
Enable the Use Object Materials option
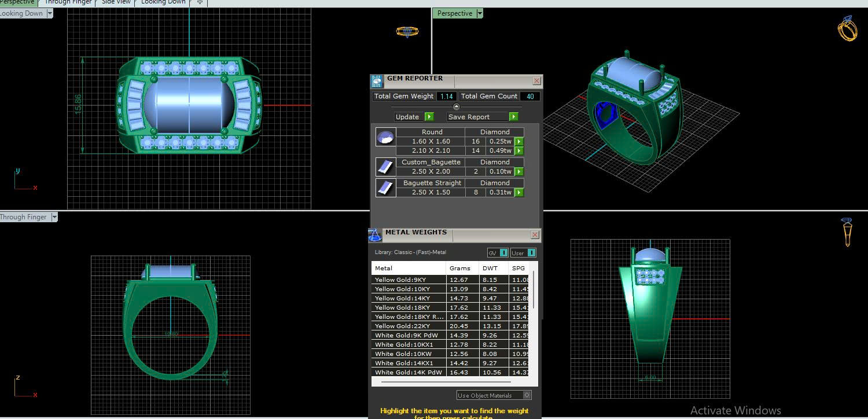pos(527,395)
